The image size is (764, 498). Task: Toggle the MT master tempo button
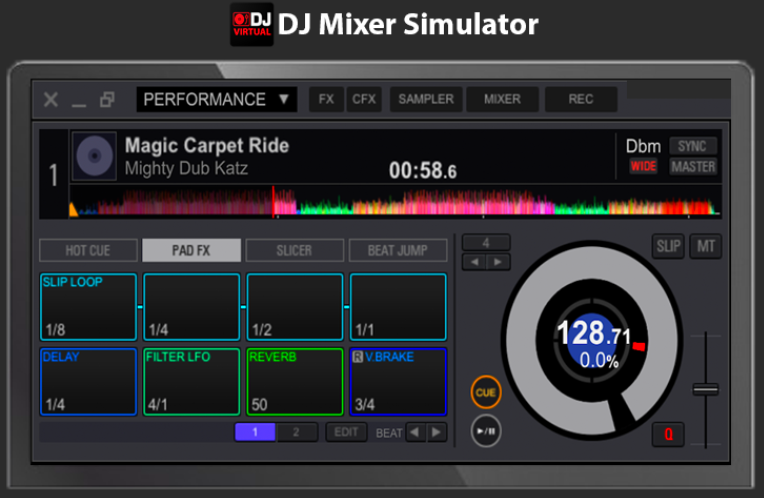pos(705,246)
